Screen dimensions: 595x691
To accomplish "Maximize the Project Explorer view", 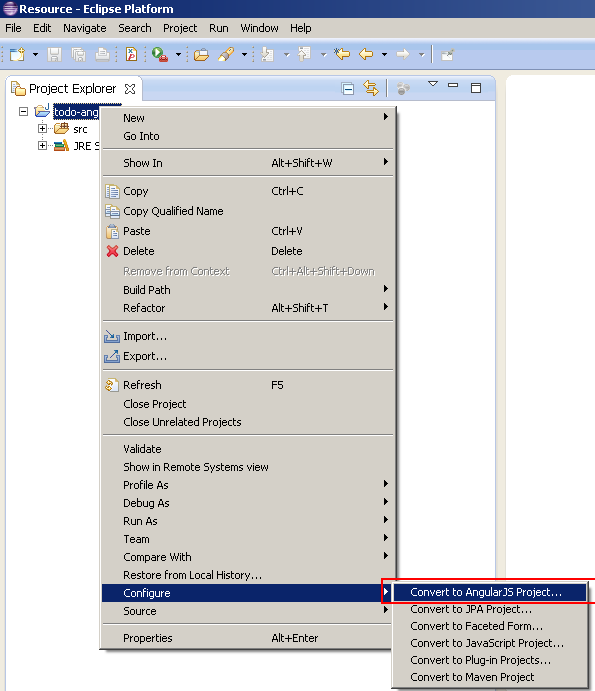I will click(x=476, y=88).
